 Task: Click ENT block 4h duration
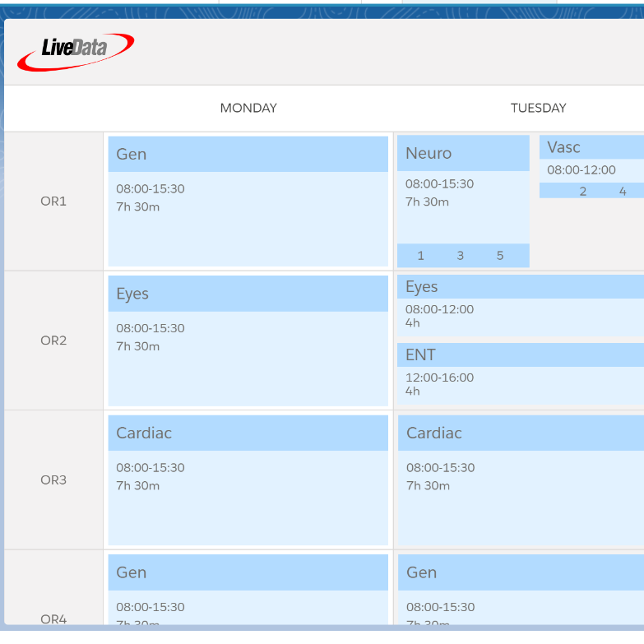tap(413, 391)
